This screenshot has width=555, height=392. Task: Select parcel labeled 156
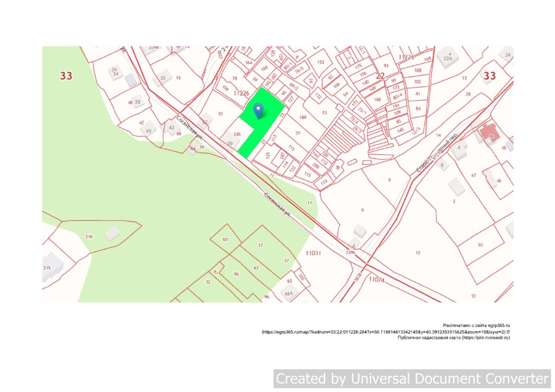point(363,74)
